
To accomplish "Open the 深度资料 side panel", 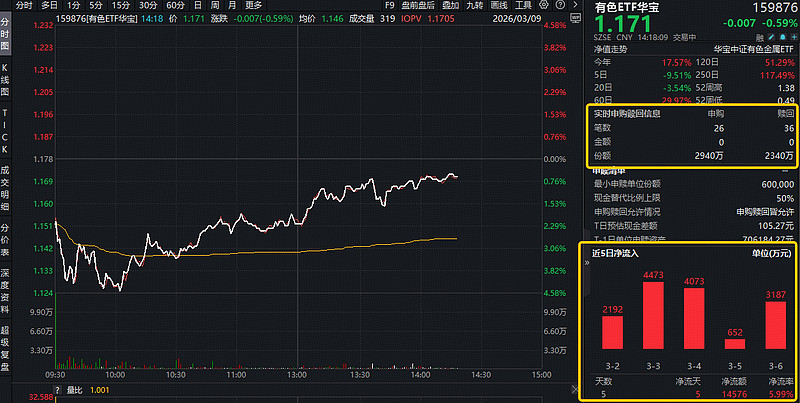I will tap(5, 288).
